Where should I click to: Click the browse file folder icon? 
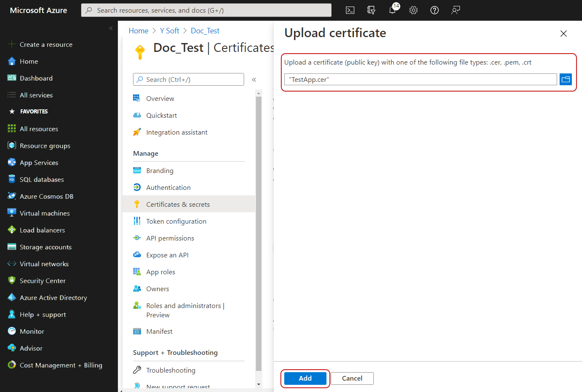566,79
